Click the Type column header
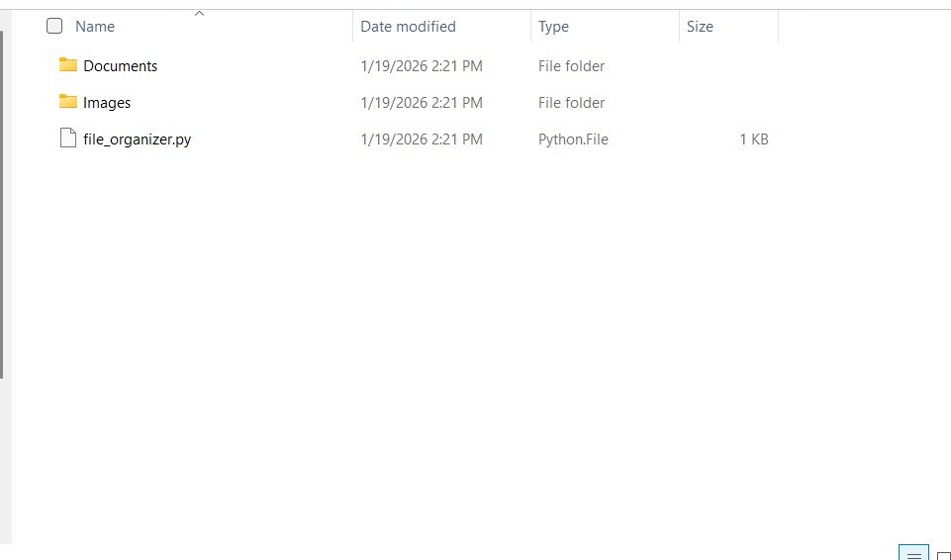 (x=553, y=27)
